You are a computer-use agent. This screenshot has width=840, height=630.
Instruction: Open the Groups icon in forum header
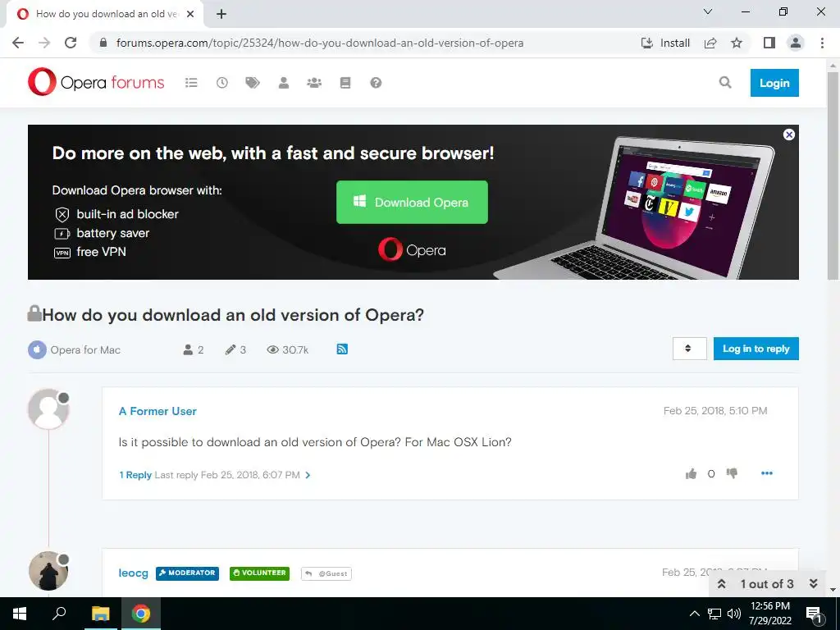(x=314, y=83)
